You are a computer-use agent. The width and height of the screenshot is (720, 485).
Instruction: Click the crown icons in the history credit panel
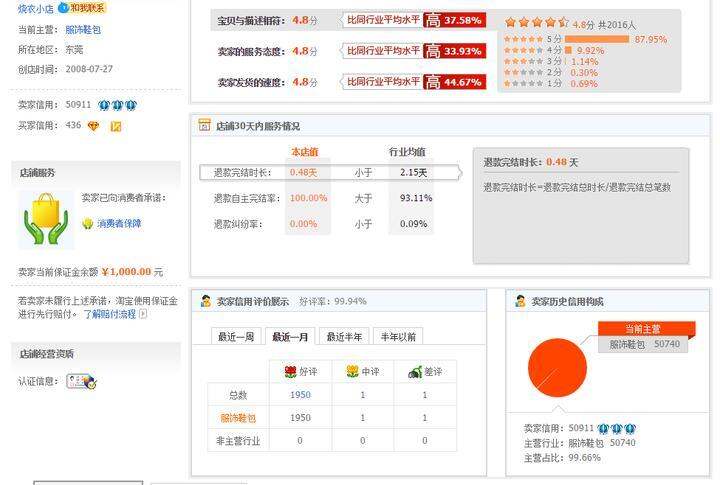[x=617, y=429]
